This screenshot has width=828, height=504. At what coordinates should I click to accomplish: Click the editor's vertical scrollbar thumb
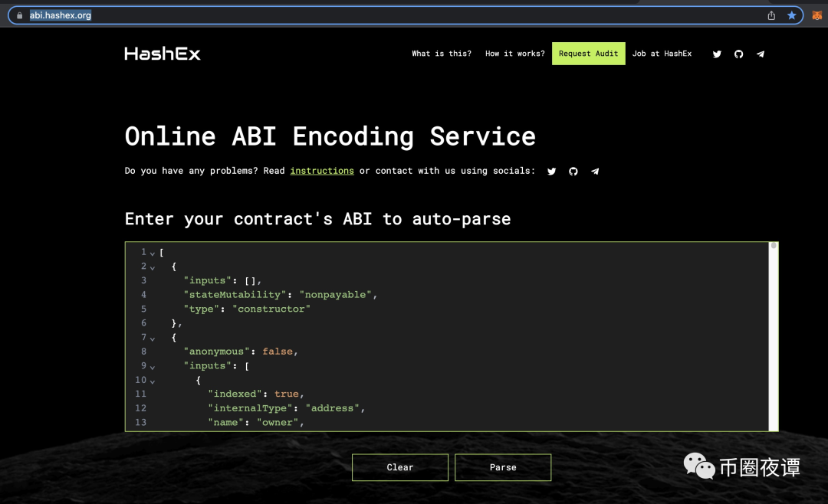773,245
